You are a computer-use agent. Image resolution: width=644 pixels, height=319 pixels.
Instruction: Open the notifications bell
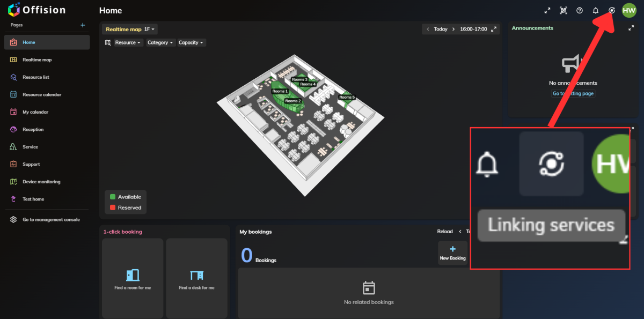tap(595, 10)
